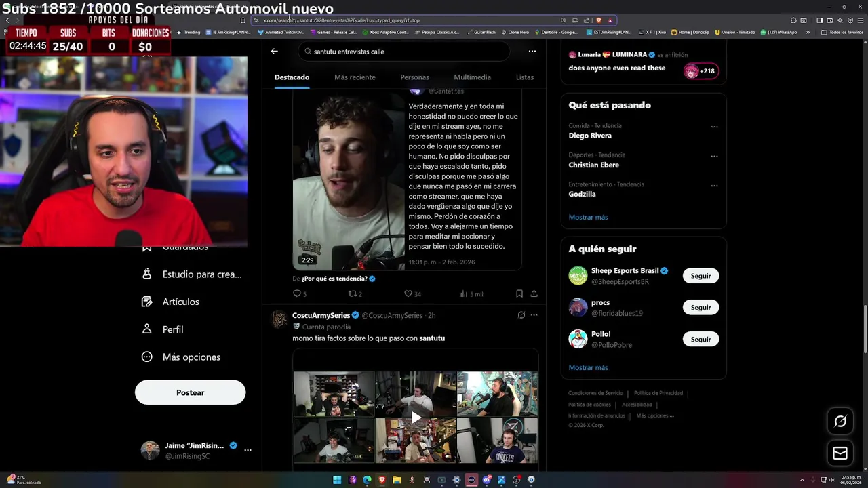The height and width of the screenshot is (488, 868).
Task: Open Condiciones de Servicio link
Action: [595, 393]
